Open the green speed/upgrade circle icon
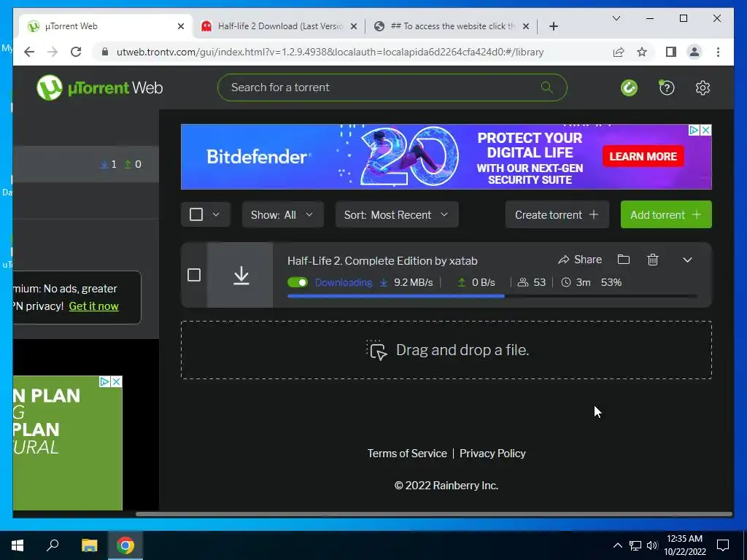 tap(629, 87)
